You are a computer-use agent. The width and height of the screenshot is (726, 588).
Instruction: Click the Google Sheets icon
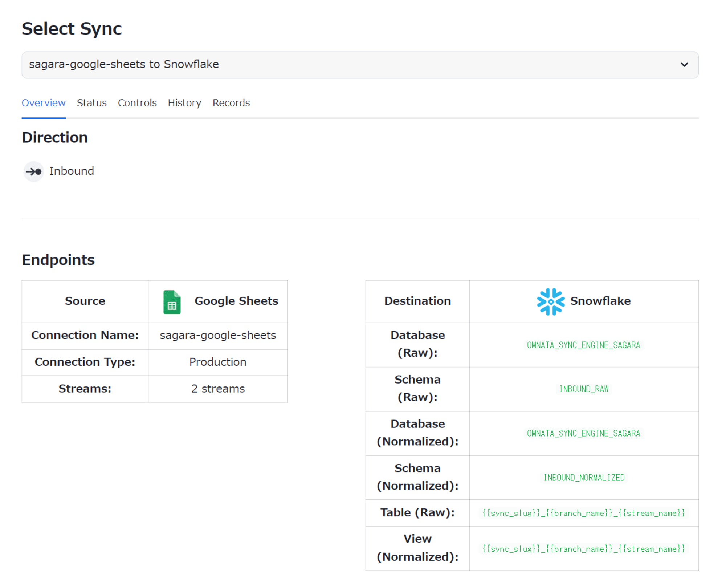[172, 302]
